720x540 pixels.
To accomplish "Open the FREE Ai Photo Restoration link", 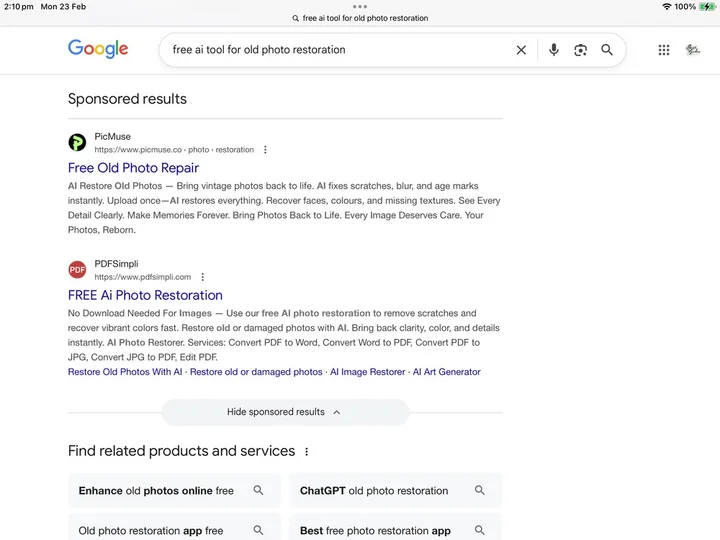I will tap(145, 295).
